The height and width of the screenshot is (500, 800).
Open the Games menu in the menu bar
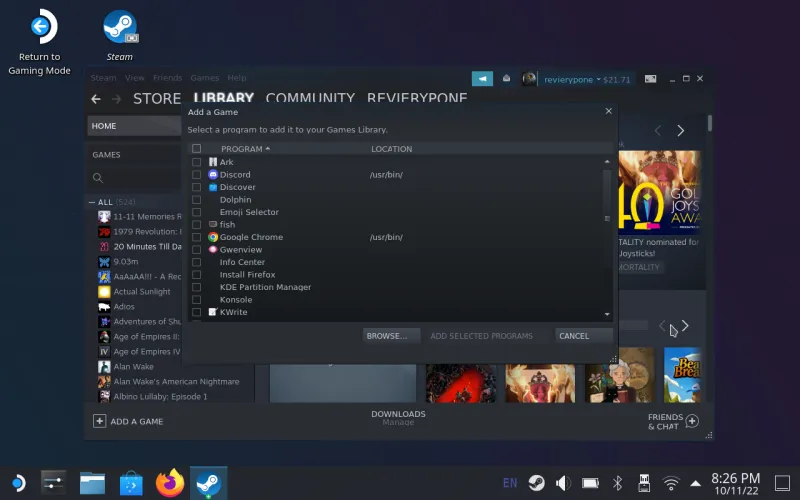(204, 78)
